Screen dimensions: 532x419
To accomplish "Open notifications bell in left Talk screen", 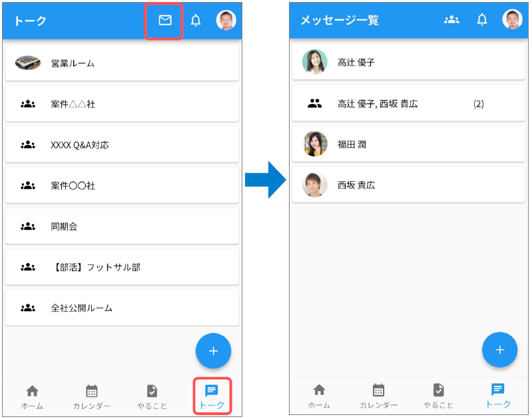I will click(x=196, y=21).
